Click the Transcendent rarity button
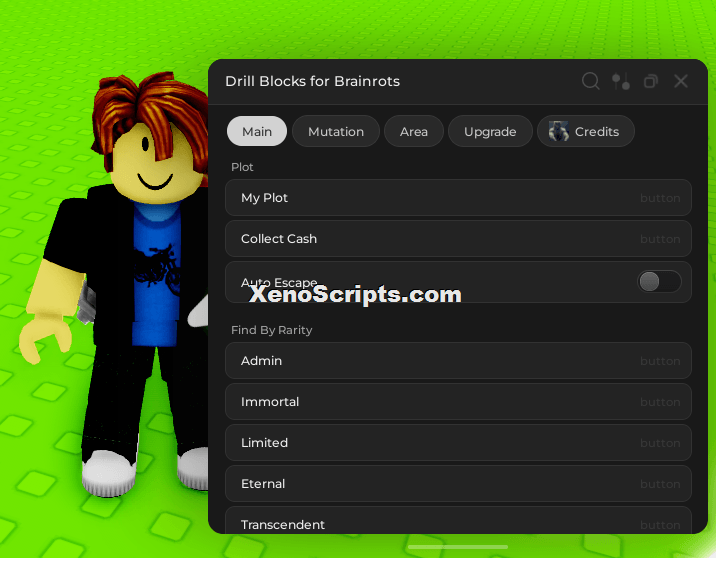716x588 pixels. [x=458, y=520]
